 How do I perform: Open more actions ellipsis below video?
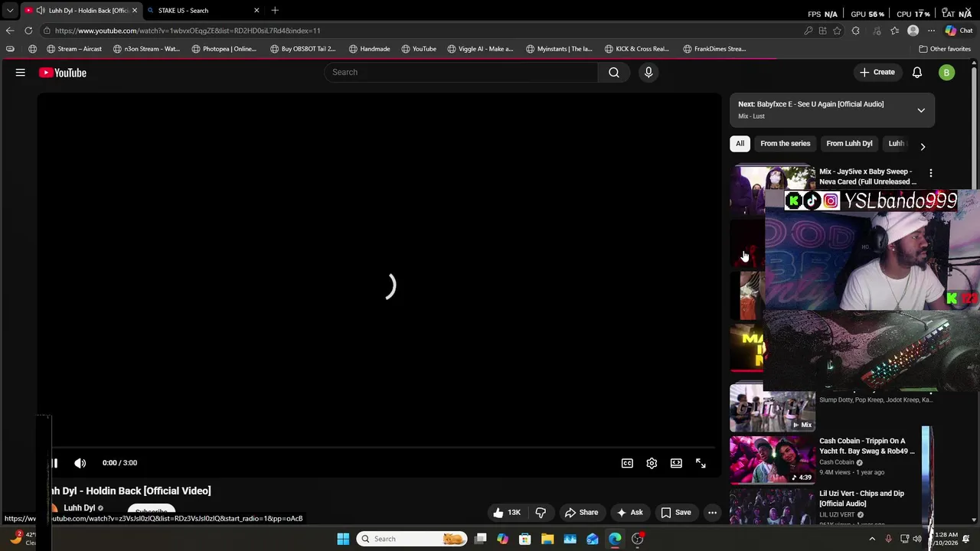712,513
